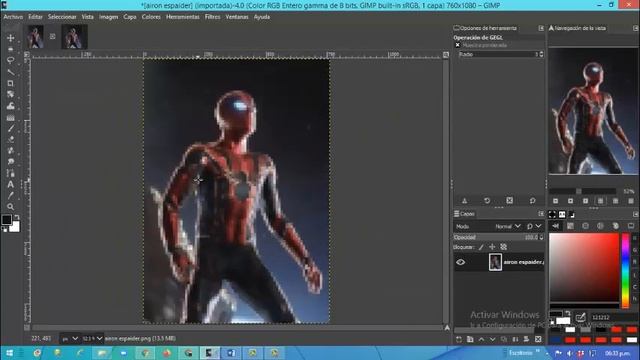Zoom out in navigation panel
Screen dimensions: 640x360
pyautogui.click(x=556, y=201)
